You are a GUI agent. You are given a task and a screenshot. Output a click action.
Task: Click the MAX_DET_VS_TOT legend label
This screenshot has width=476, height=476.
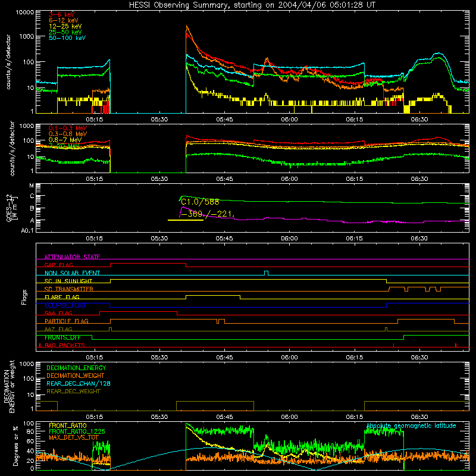coord(74,437)
